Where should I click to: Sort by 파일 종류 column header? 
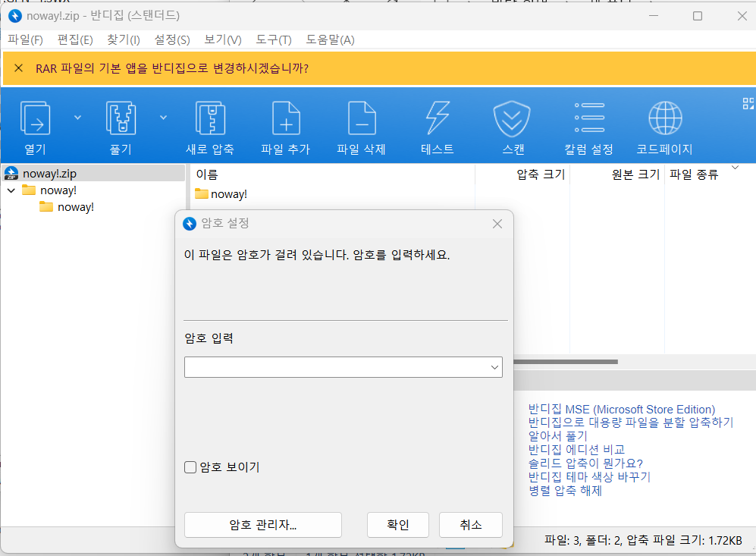(694, 174)
